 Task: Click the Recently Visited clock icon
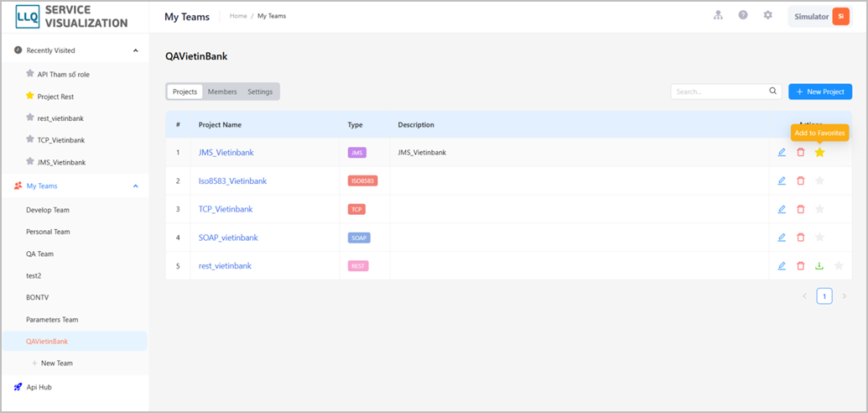pos(18,50)
